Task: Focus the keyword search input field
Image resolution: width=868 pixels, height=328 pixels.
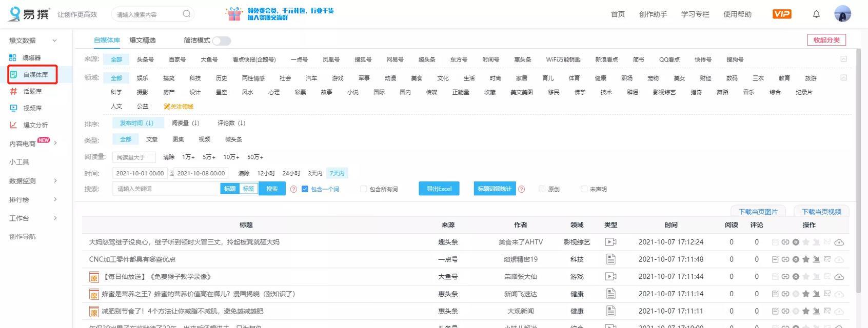Action: pyautogui.click(x=166, y=189)
